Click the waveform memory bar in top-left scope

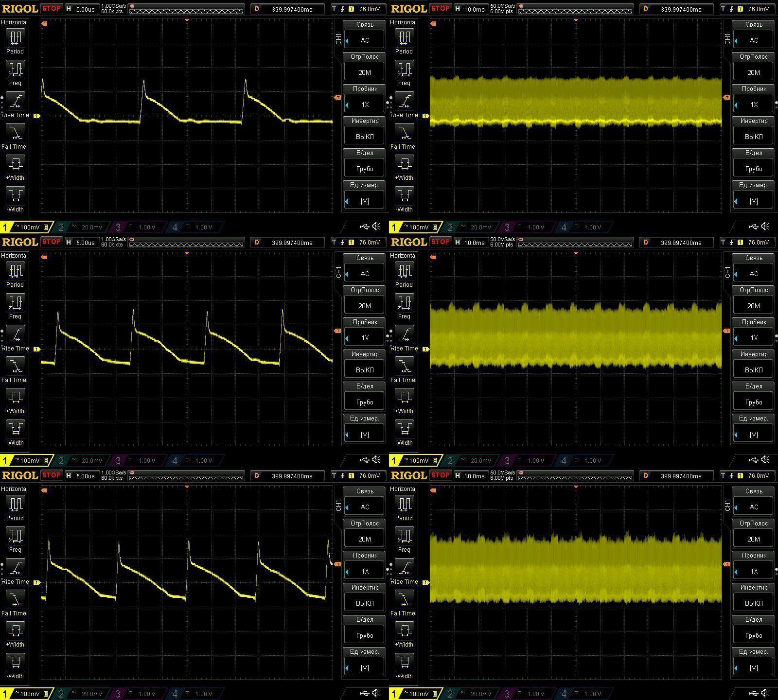[187, 9]
